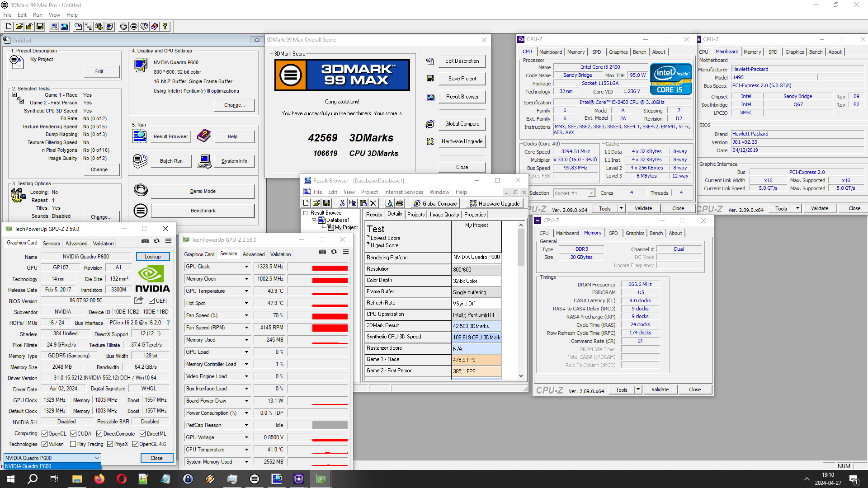The height and width of the screenshot is (488, 868).
Task: Click the Hardware Upgrade button in Overall Score dialog
Action: click(462, 141)
